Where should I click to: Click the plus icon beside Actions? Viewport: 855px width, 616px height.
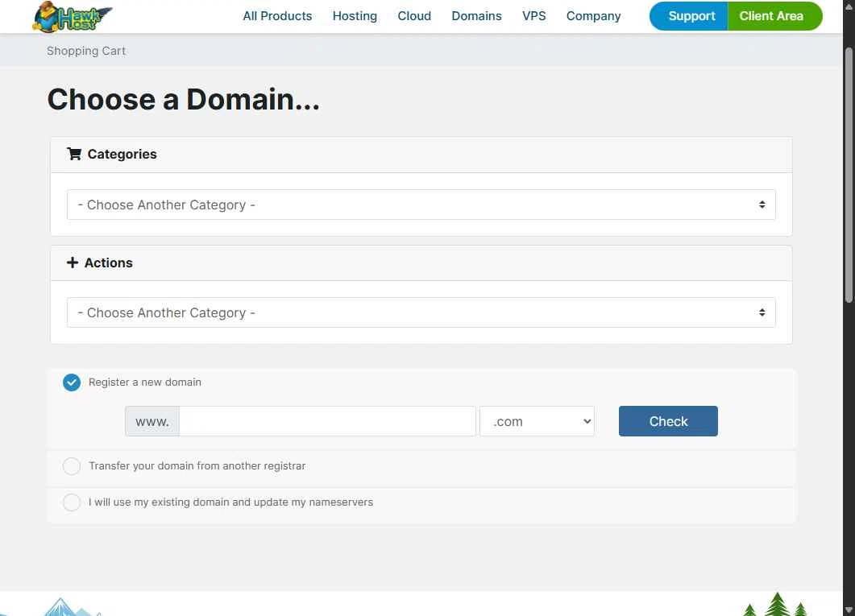73,263
